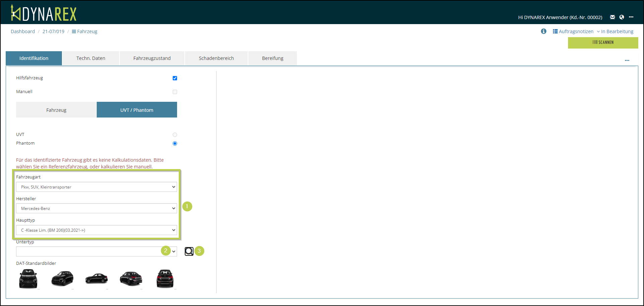Viewport: 644px width, 306px height.
Task: Open the Haupttyp dropdown
Action: point(96,230)
